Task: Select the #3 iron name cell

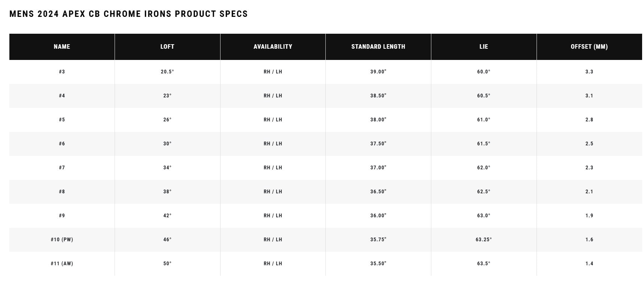Action: [62, 72]
